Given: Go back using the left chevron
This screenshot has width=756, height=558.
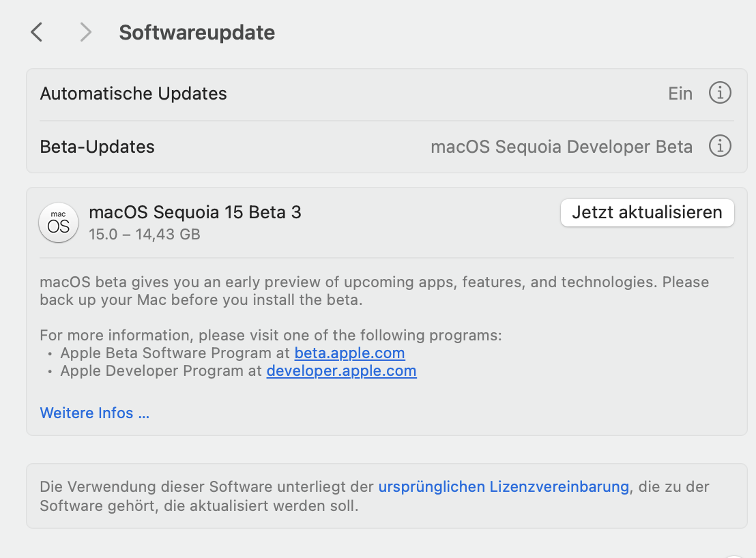Looking at the screenshot, I should click(37, 32).
